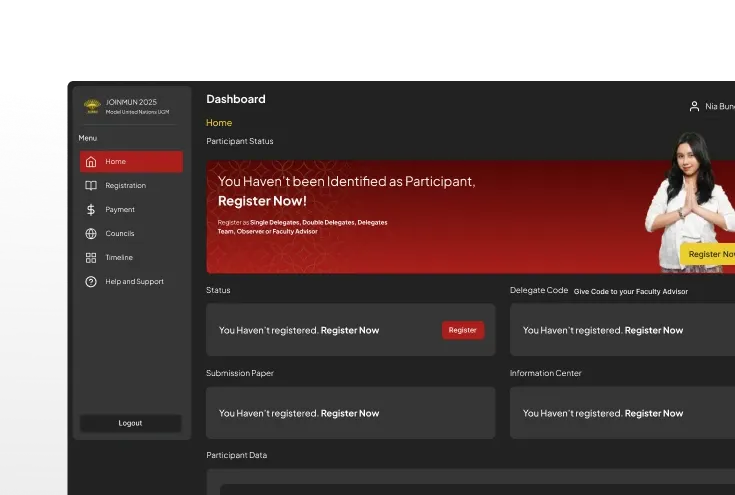The image size is (735, 495).
Task: Open the Home menu item
Action: [131, 162]
